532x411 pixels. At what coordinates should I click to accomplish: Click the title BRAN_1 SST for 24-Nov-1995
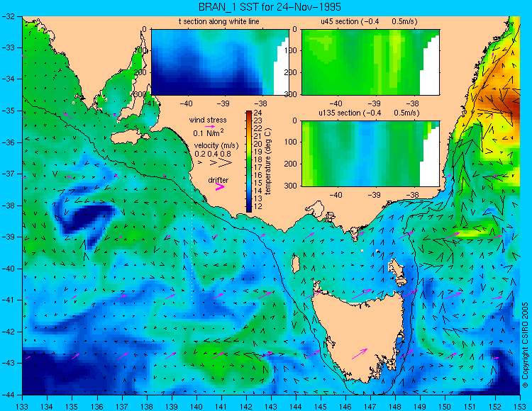pos(270,7)
